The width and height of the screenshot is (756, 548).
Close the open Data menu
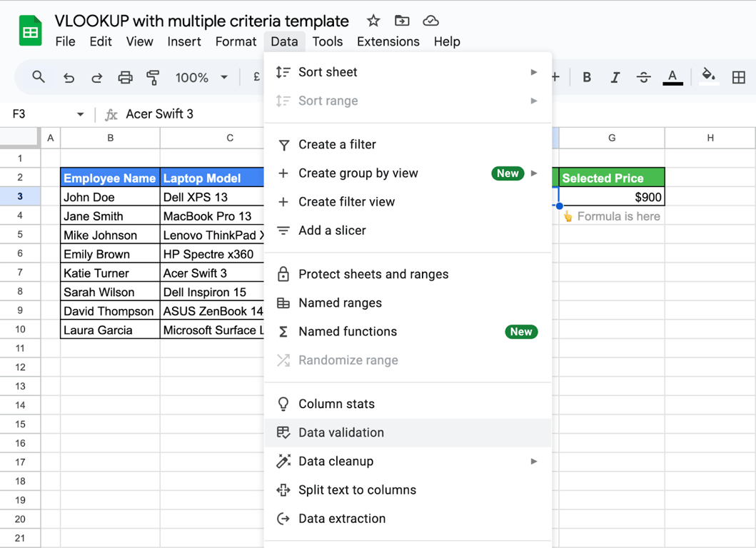point(284,42)
